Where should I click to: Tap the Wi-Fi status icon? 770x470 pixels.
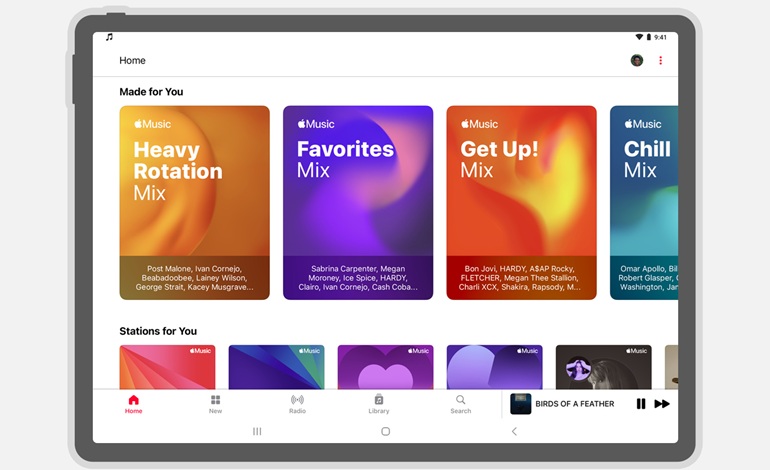[x=639, y=37]
